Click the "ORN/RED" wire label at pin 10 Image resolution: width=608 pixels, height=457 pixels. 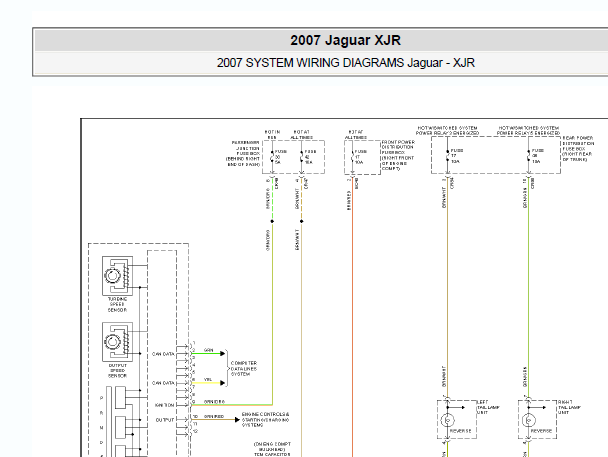214,416
